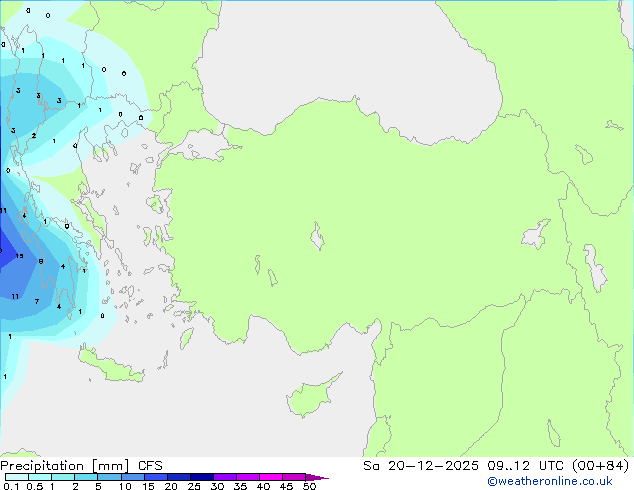This screenshot has height=490, width=634.
Task: Click the 0.1–0.5 mm lightest legend swatch
Action: [17, 477]
